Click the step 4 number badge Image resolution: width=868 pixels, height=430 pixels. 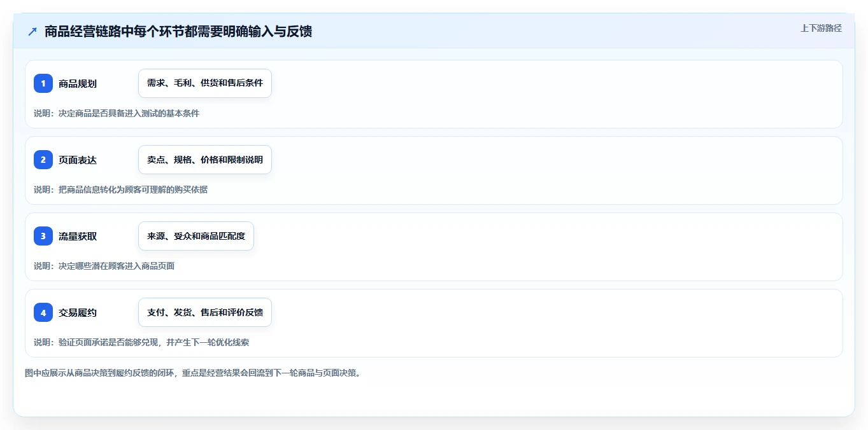(43, 312)
